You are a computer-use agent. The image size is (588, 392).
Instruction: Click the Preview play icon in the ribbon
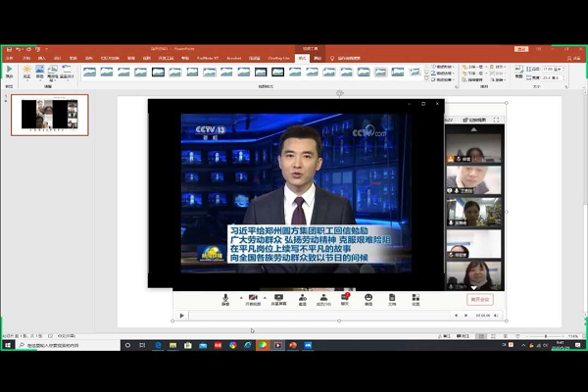(10, 71)
